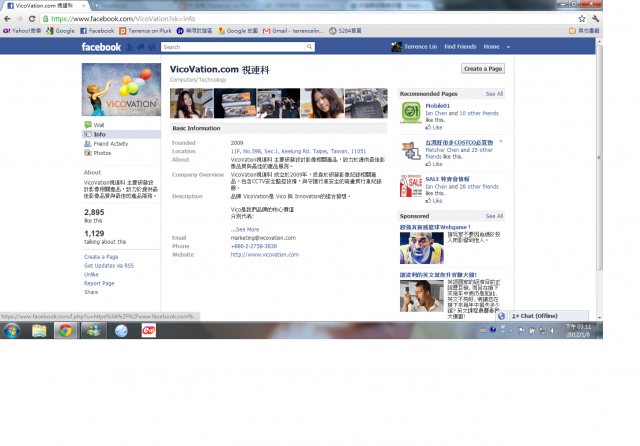Reload the page with the refresh icon
The width and height of the screenshot is (640, 446).
point(32,19)
